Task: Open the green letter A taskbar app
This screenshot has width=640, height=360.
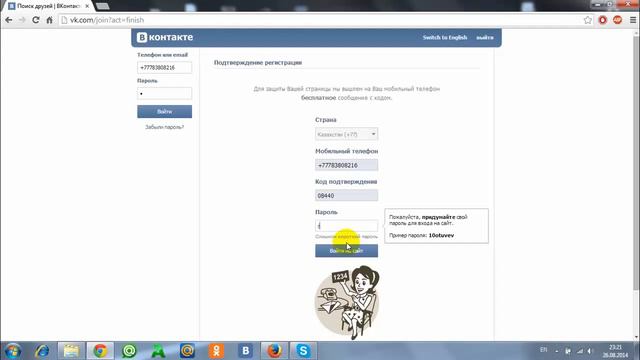Action: pyautogui.click(x=158, y=351)
